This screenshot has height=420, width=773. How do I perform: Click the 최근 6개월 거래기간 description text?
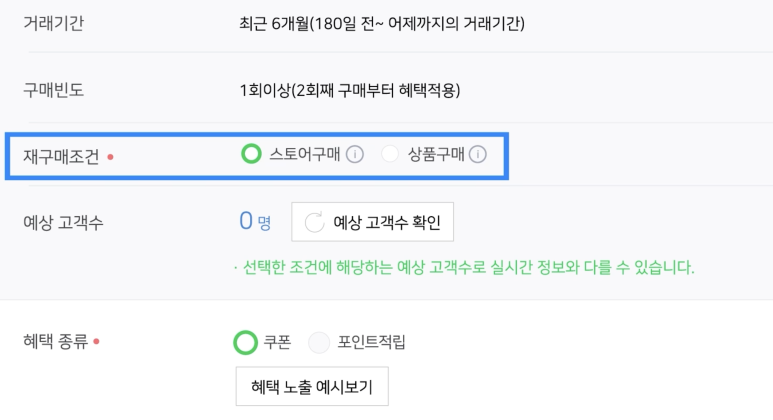tap(382, 23)
